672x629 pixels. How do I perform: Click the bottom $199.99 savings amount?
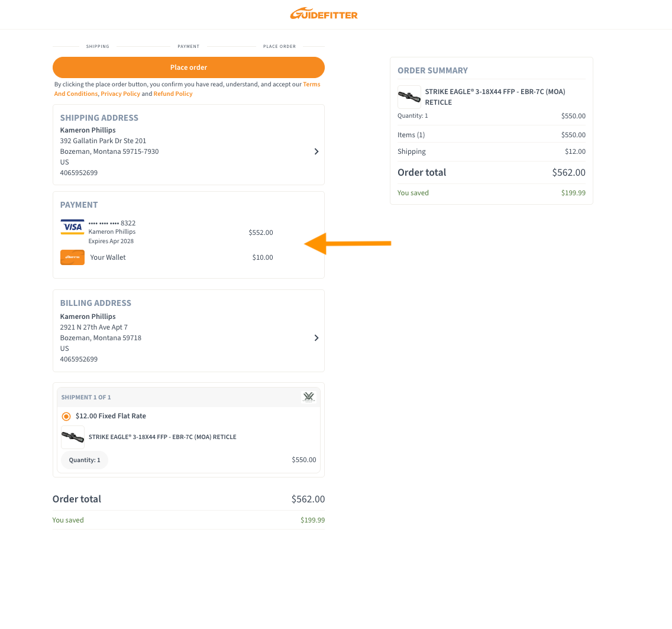[312, 520]
